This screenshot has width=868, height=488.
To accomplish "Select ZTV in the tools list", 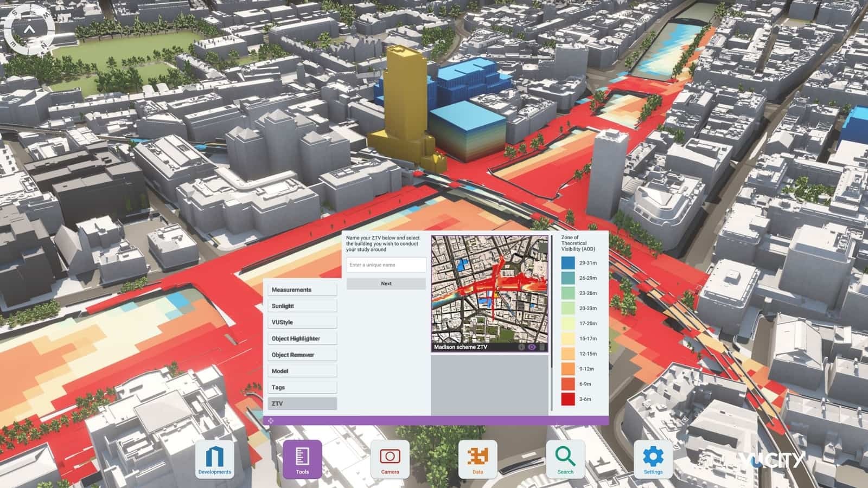I will coord(302,403).
